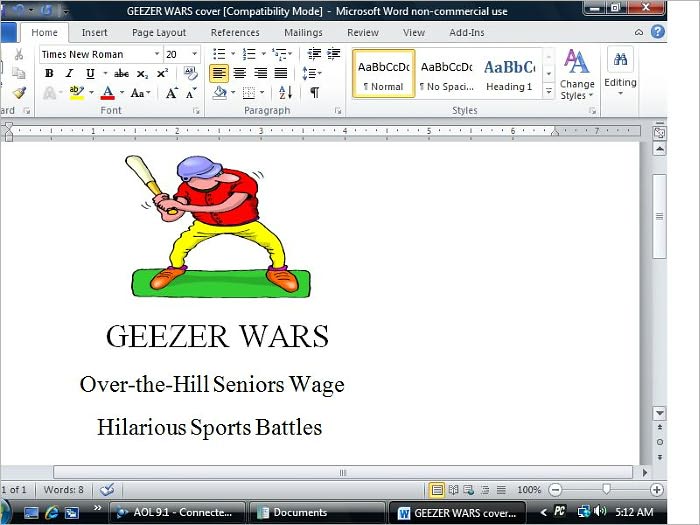Expand the highlight color dropdown arrow
Screen dimensions: 700x525
(x=92, y=93)
